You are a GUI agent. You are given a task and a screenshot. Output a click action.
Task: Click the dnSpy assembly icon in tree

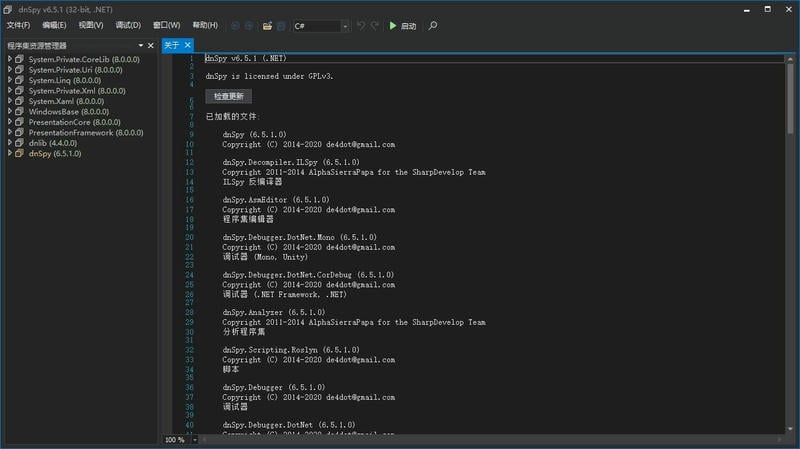tap(19, 153)
